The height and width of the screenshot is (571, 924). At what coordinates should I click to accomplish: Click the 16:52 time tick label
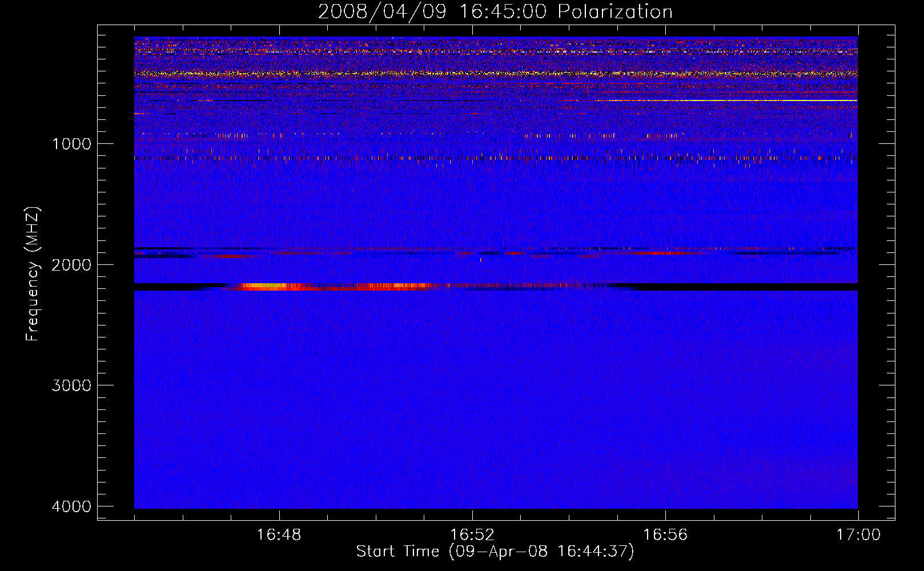click(x=472, y=535)
